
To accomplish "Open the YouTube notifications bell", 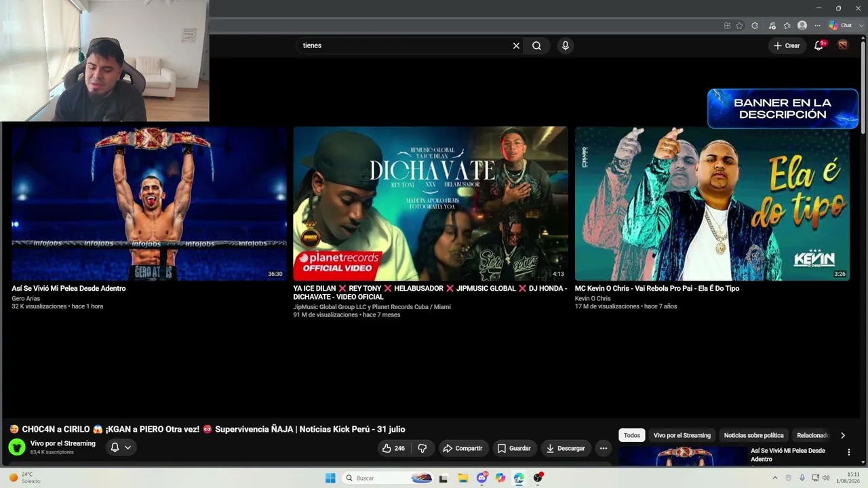I will point(818,45).
